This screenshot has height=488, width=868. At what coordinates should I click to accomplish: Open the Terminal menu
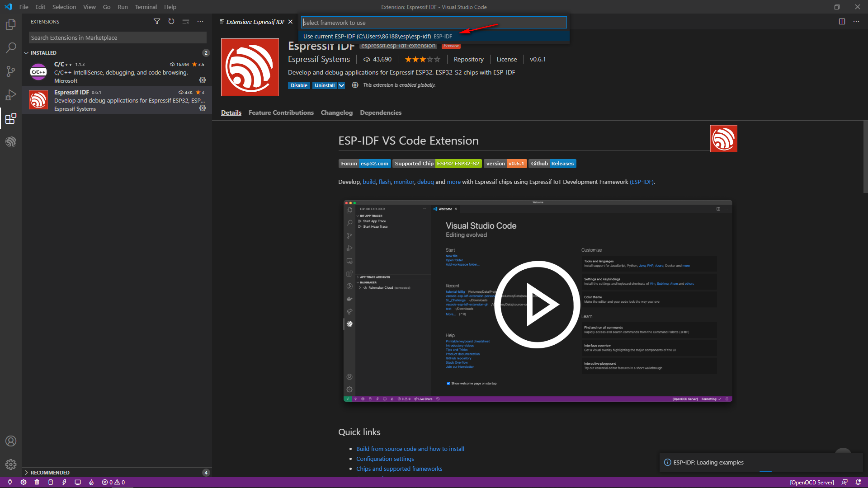pyautogui.click(x=146, y=7)
